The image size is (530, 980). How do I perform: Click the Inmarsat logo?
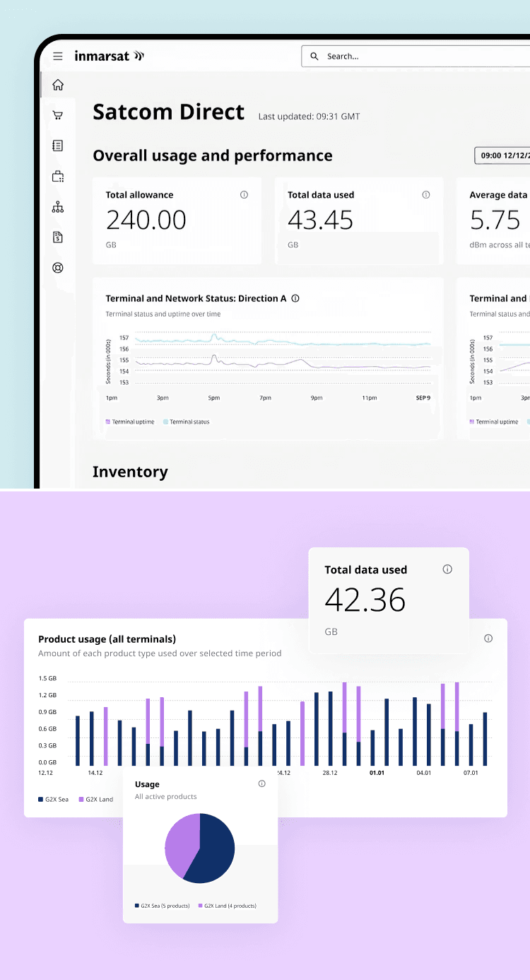110,56
